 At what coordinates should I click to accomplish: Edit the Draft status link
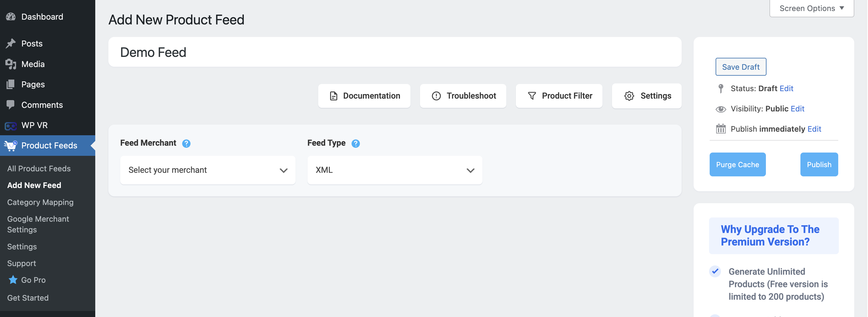[x=786, y=88]
